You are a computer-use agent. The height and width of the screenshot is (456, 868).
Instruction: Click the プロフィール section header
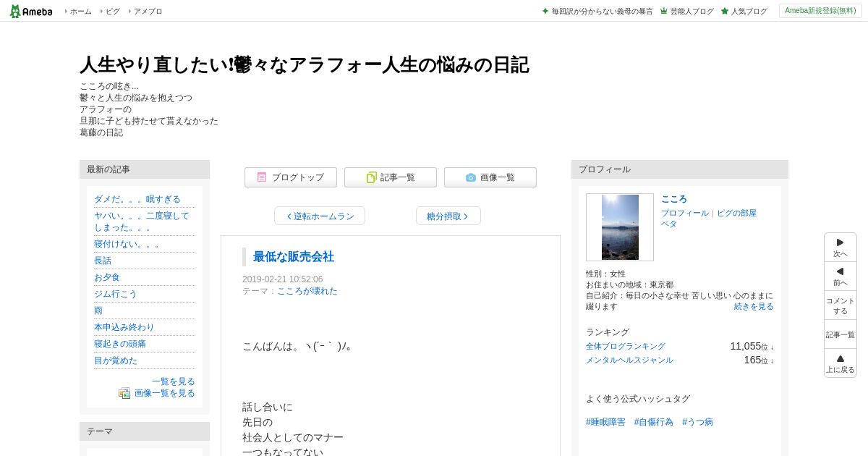680,169
